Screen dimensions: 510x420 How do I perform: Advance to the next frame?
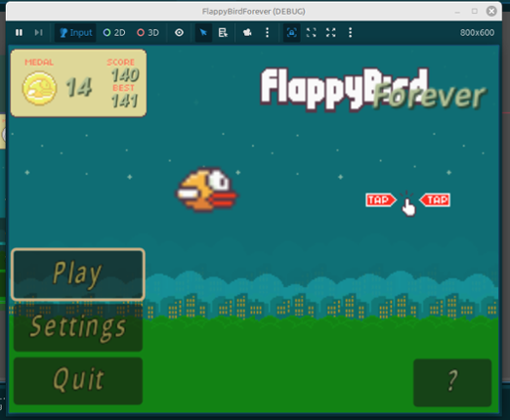click(38, 32)
